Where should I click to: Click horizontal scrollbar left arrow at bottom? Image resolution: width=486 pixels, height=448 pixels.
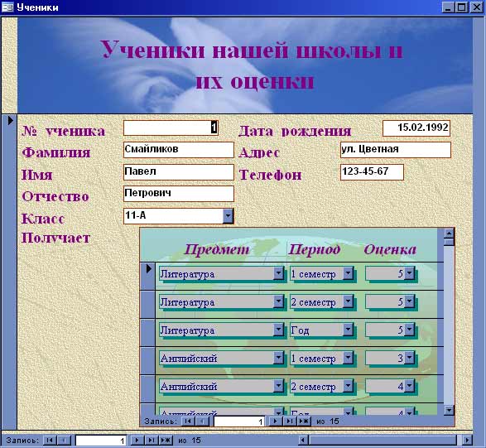point(304,441)
